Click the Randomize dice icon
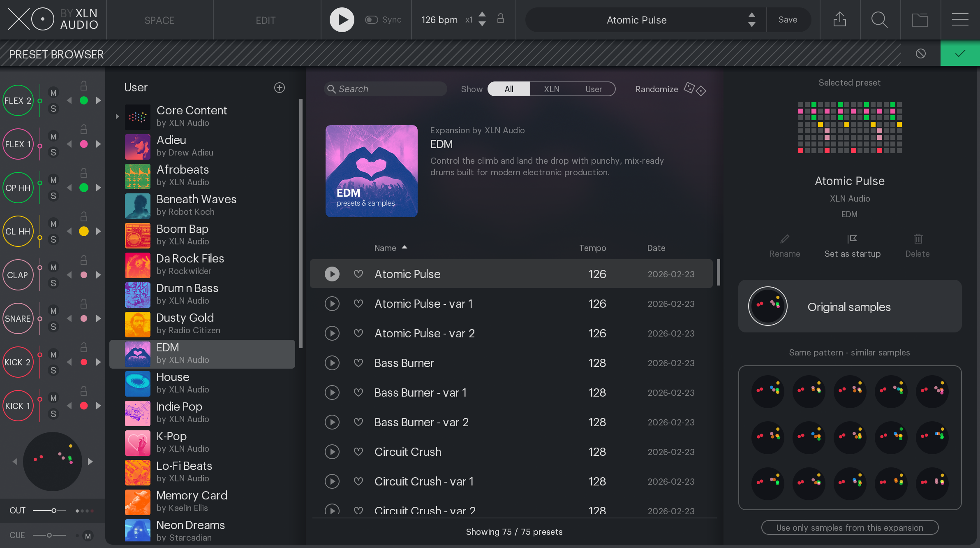This screenshot has height=548, width=980. (x=695, y=89)
